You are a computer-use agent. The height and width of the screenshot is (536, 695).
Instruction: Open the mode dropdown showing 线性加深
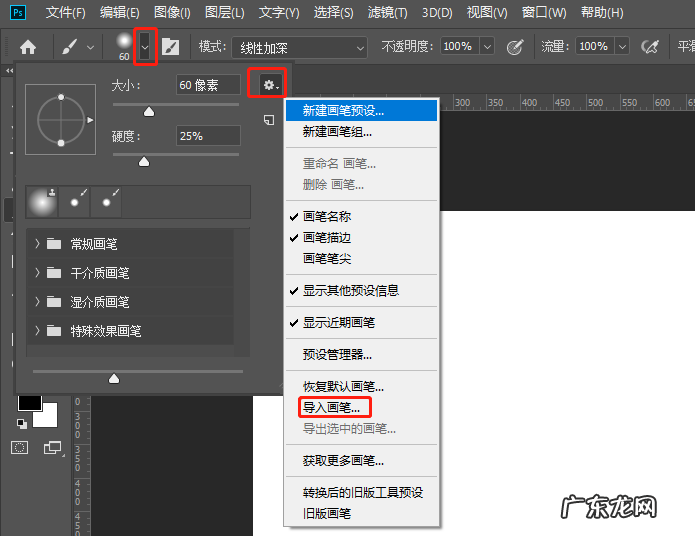pos(299,47)
